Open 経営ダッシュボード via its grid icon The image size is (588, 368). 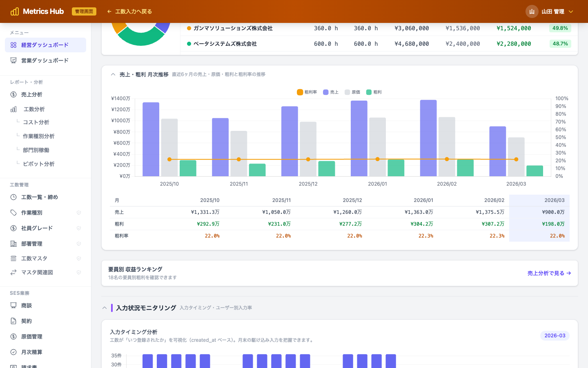point(13,45)
